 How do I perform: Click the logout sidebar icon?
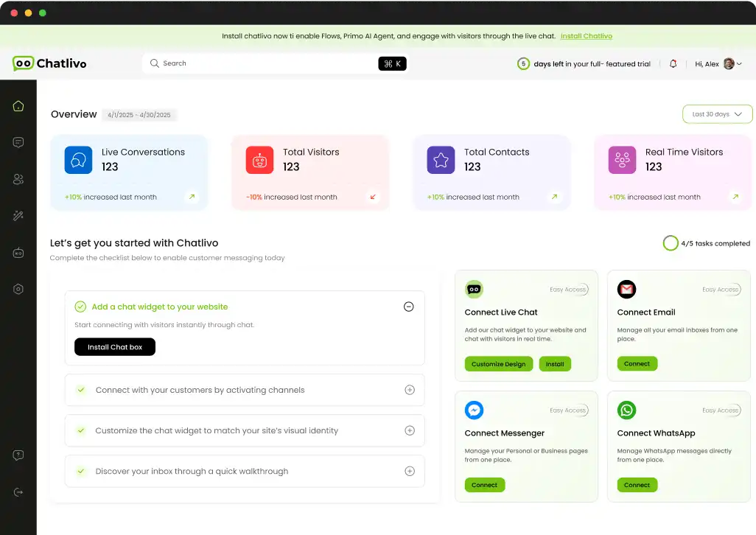pyautogui.click(x=18, y=492)
